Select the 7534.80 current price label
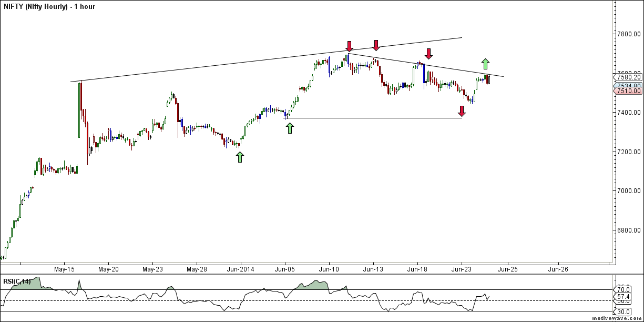The height and width of the screenshot is (322, 644). coord(628,85)
